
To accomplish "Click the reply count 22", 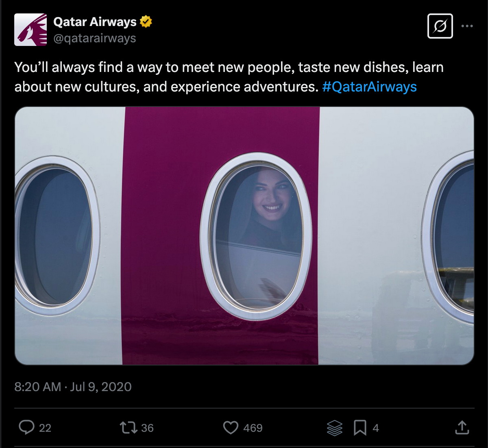I will (45, 428).
